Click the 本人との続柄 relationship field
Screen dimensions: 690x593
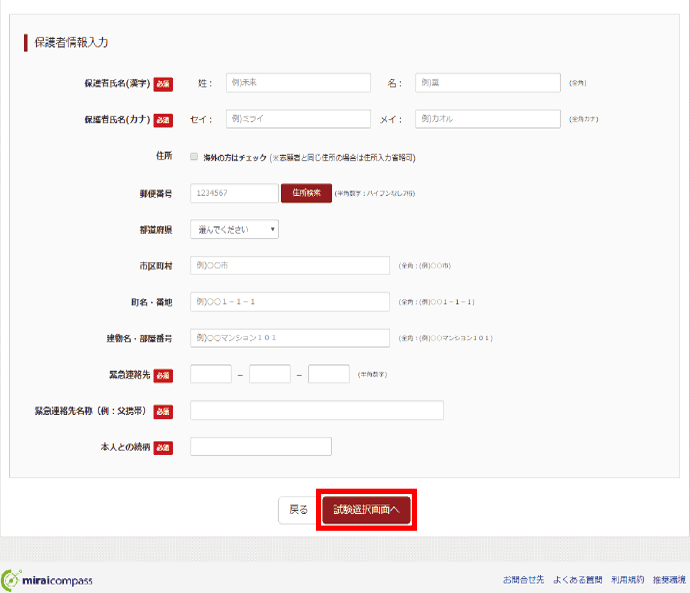click(261, 447)
